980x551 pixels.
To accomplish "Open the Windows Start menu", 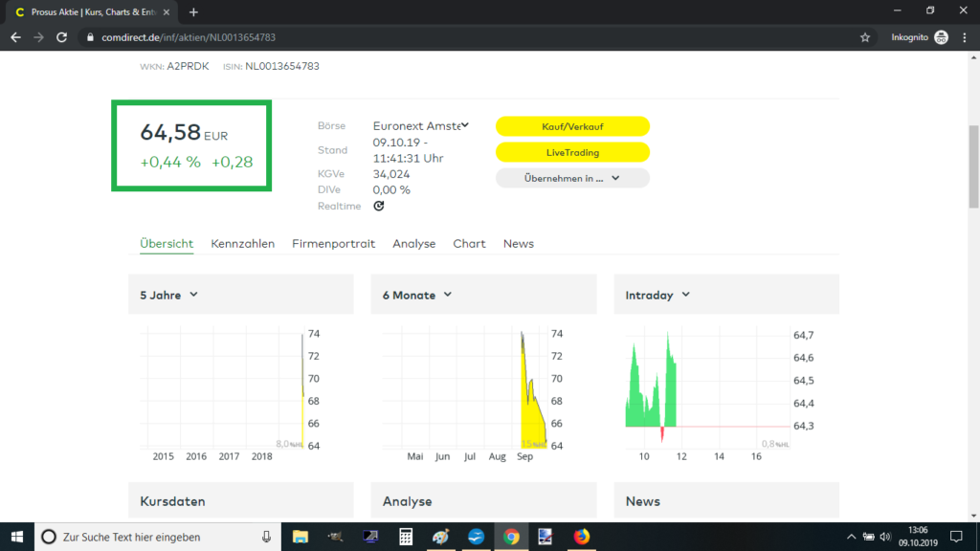I will 17,537.
